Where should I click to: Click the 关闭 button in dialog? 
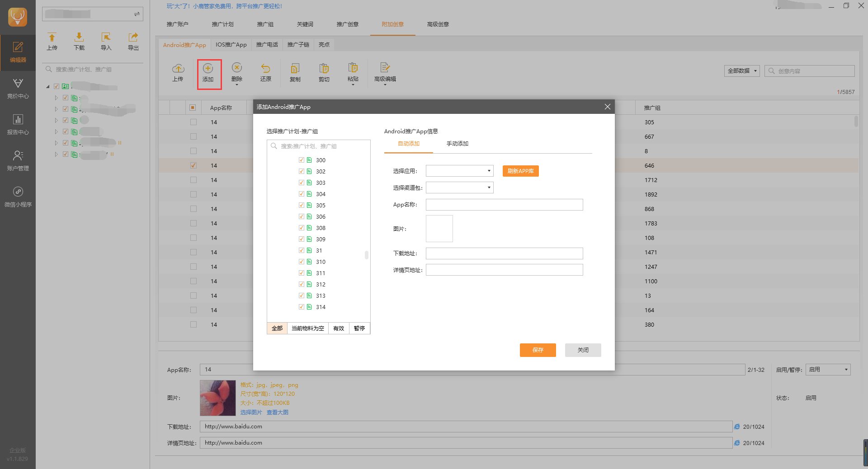click(583, 350)
